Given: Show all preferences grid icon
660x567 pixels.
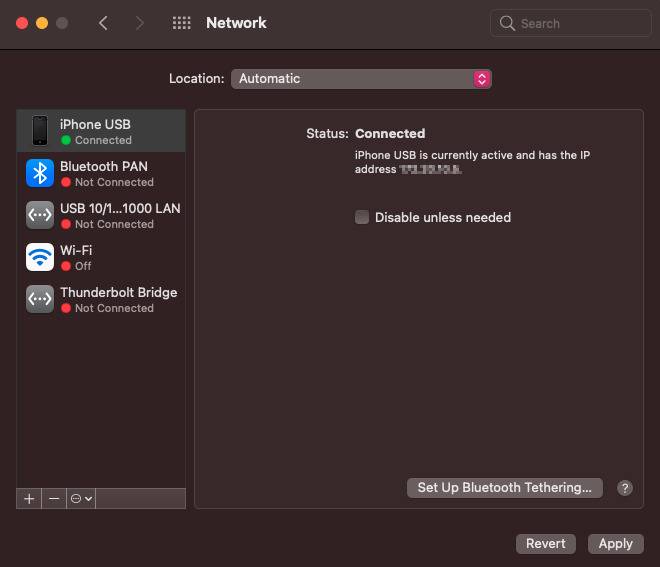Looking at the screenshot, I should click(181, 23).
